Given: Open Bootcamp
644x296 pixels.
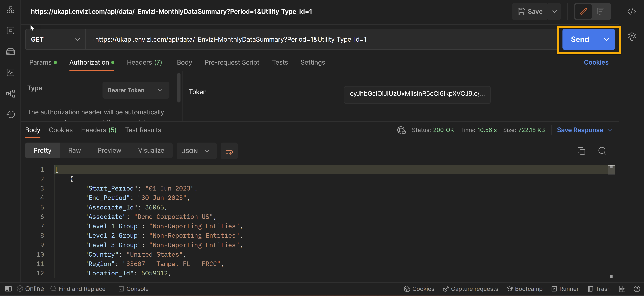Looking at the screenshot, I should (x=525, y=289).
